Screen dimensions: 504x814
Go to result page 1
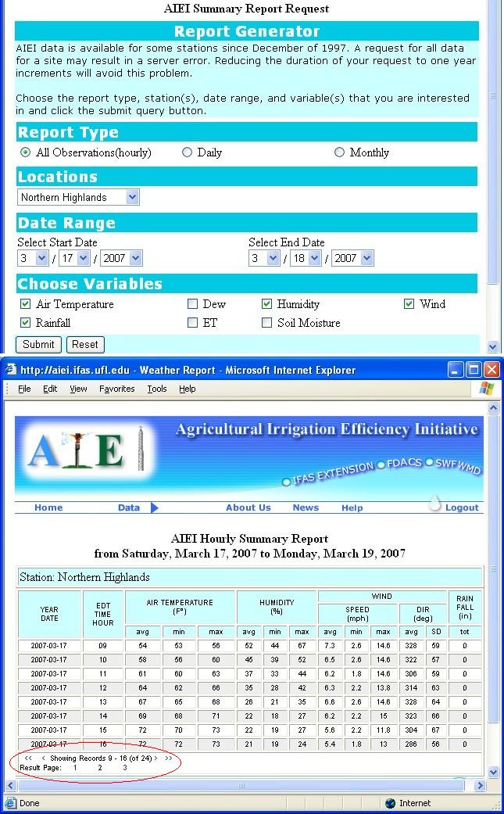[75, 767]
